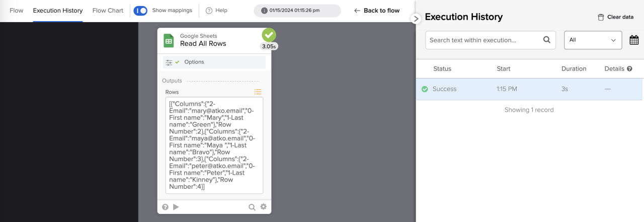Click the 1:15 PM start time cell
The image size is (644, 222).
pos(507,89)
